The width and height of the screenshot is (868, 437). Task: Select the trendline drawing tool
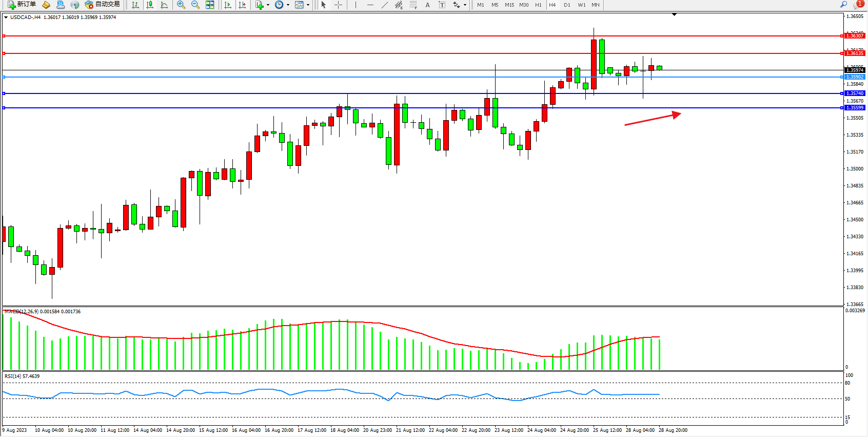tap(385, 5)
